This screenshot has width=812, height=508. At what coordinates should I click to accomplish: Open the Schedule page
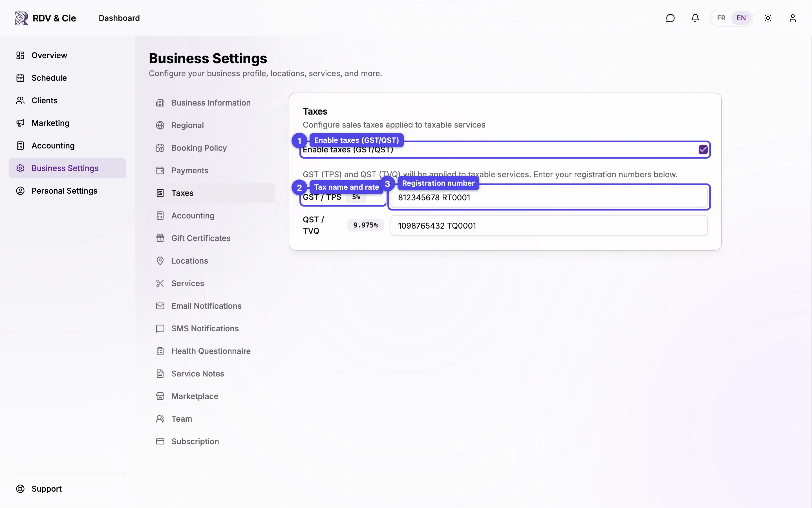coord(67,78)
